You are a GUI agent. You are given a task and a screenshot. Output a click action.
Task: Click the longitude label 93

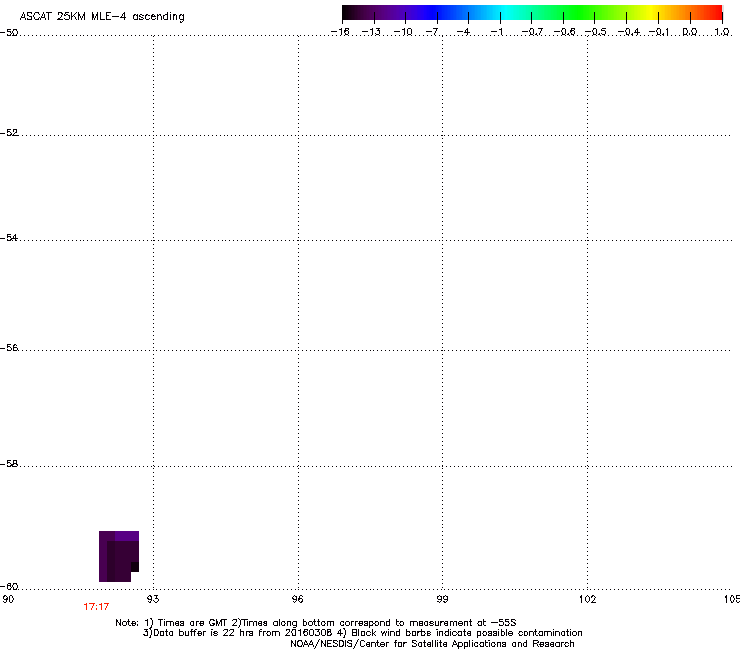pos(153,599)
